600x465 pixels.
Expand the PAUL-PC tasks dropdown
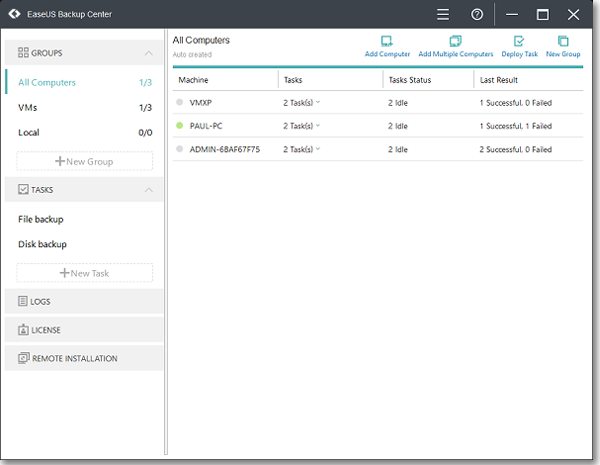pos(318,126)
